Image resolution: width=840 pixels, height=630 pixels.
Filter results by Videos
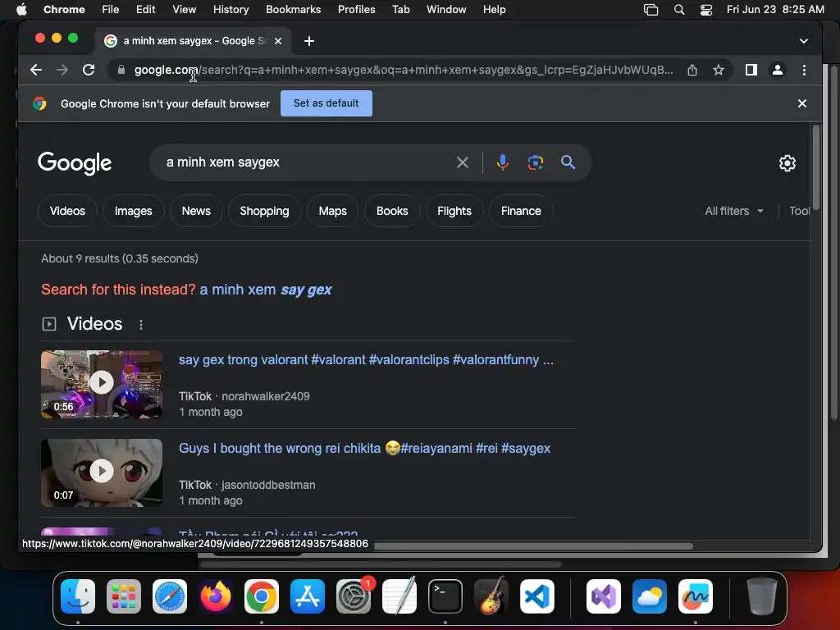pos(67,211)
